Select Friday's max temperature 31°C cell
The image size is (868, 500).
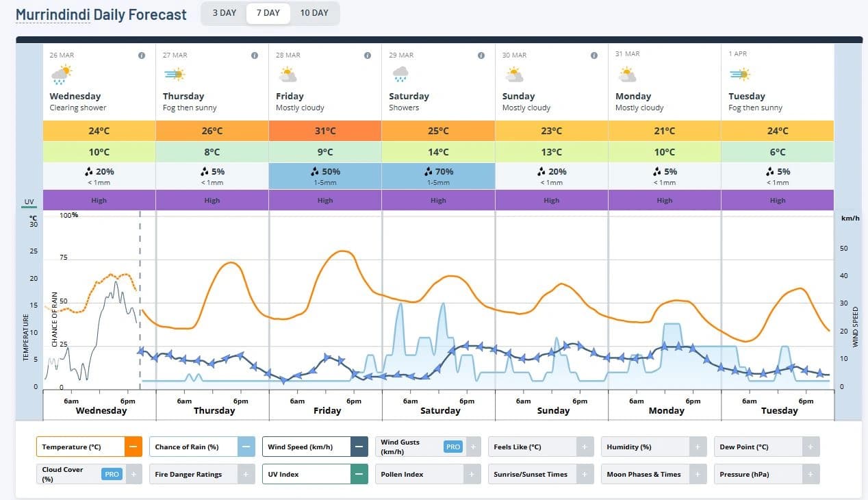coord(325,131)
